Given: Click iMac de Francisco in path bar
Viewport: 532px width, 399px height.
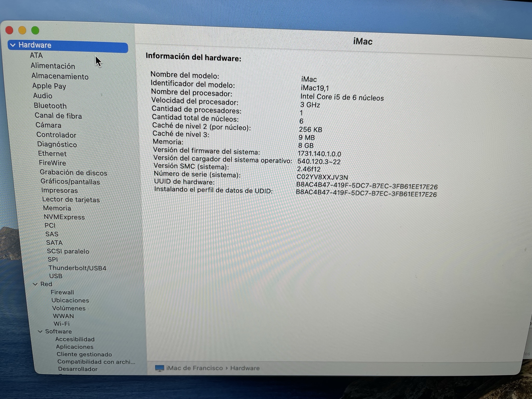Looking at the screenshot, I should click(x=195, y=368).
